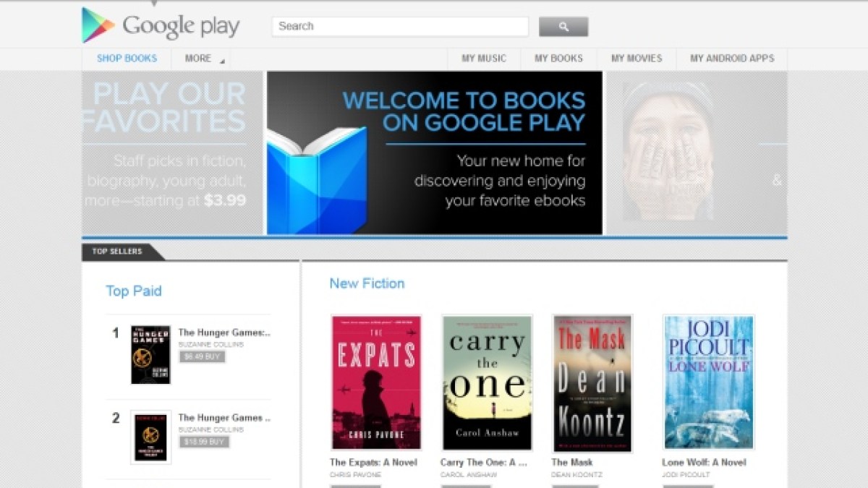Navigate to My Movies

(636, 59)
